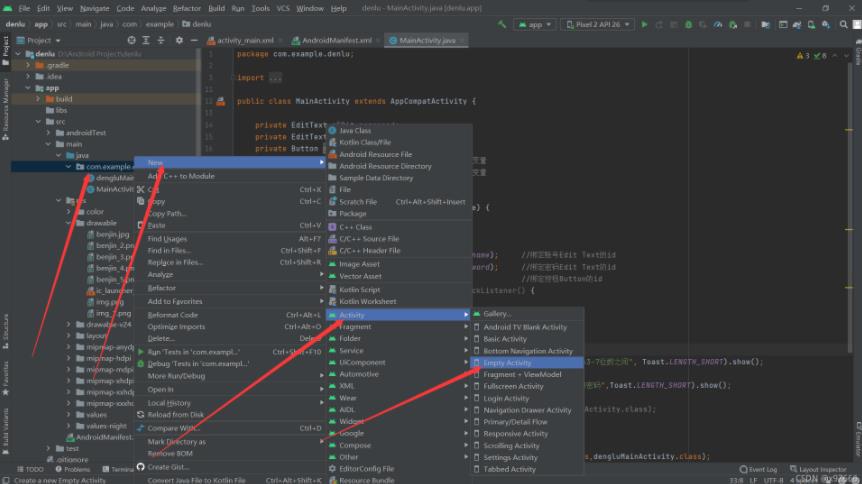Select benjin.jpg in the drawable folder
Viewport: 862px width, 484px height.
(114, 235)
